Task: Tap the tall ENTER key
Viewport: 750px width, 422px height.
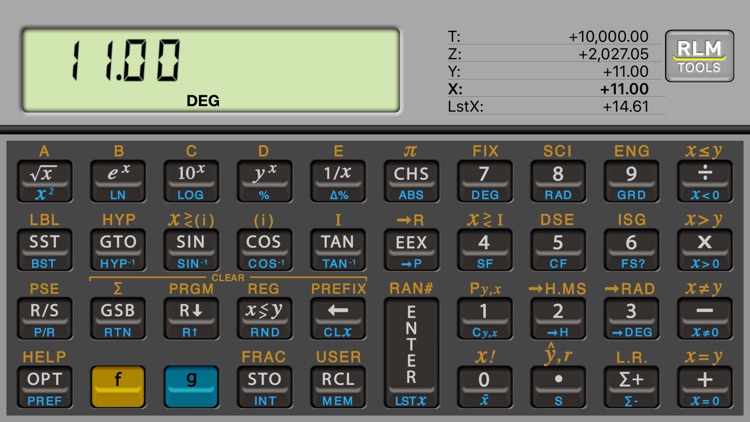Action: pos(411,353)
